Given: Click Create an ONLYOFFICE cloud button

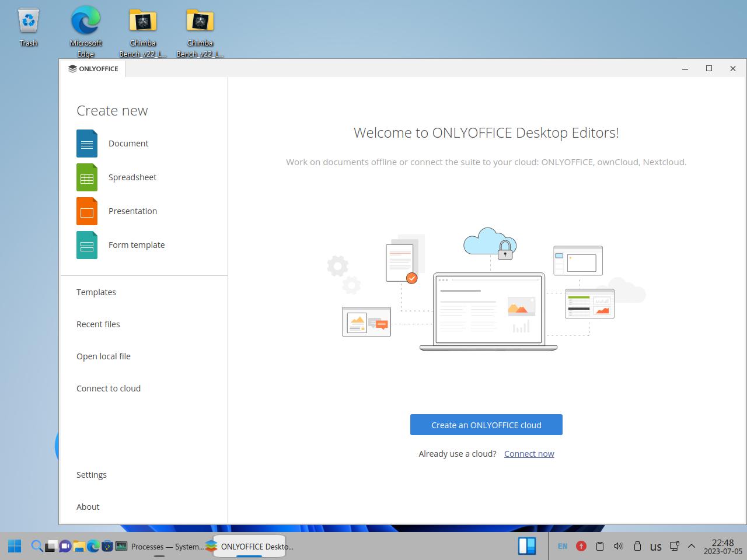Looking at the screenshot, I should point(486,425).
